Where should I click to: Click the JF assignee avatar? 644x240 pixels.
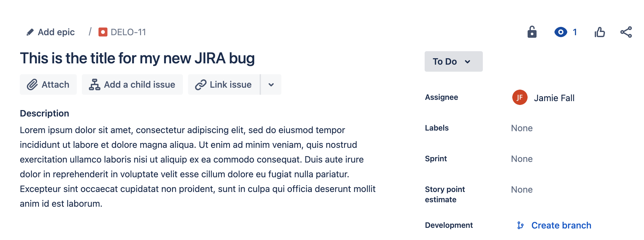click(520, 97)
